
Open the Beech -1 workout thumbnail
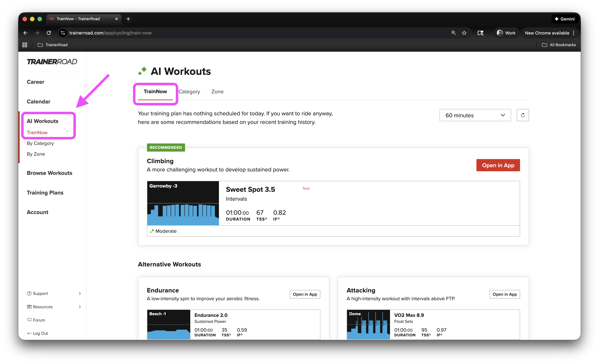coord(169,324)
